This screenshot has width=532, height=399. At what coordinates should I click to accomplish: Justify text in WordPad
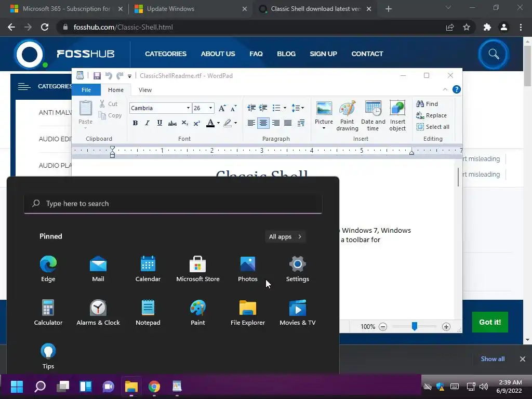coord(288,123)
